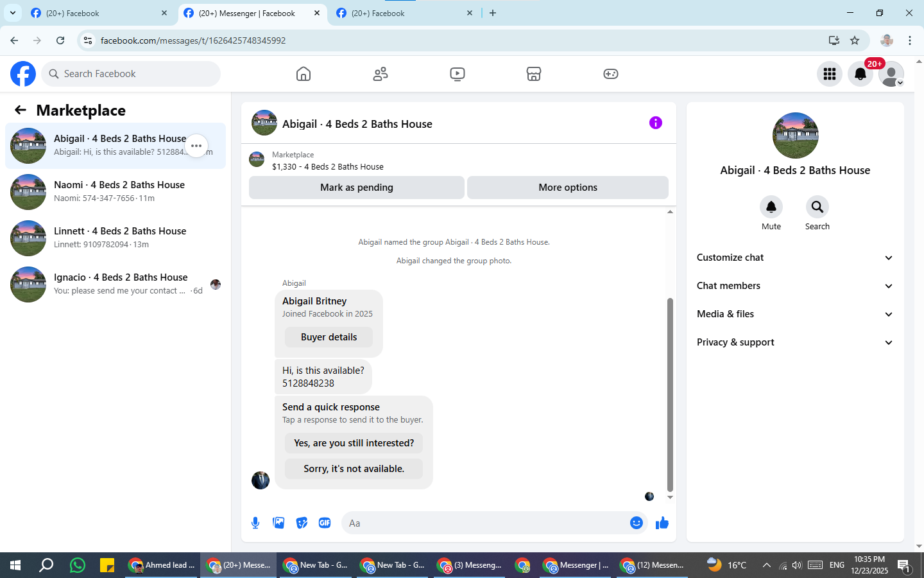Open the Windows notification center
This screenshot has width=924, height=578.
tap(904, 565)
